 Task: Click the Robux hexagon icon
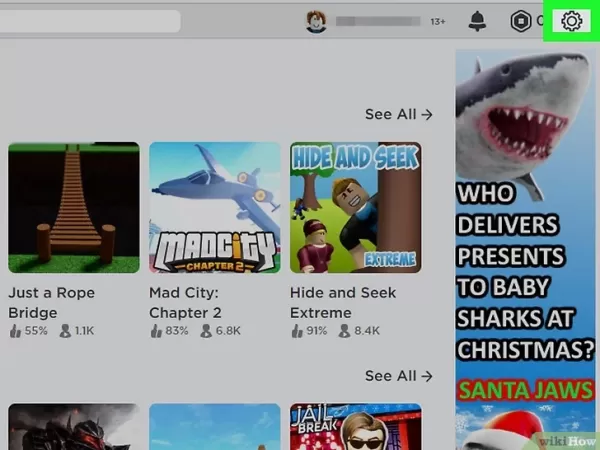[x=521, y=21]
